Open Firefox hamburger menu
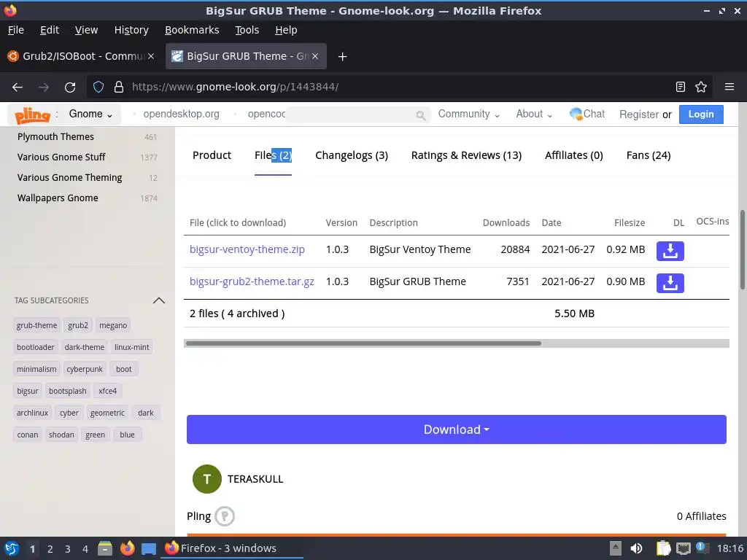Image resolution: width=747 pixels, height=560 pixels. (729, 87)
